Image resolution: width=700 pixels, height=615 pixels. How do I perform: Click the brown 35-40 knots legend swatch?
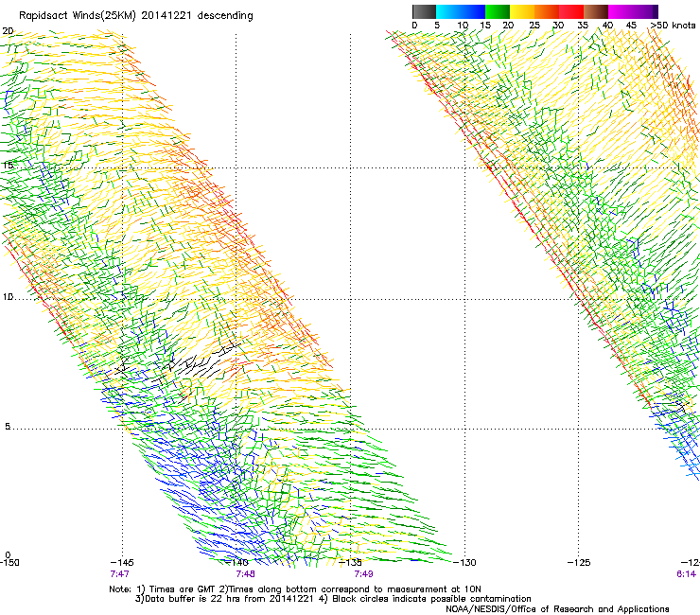pos(596,11)
